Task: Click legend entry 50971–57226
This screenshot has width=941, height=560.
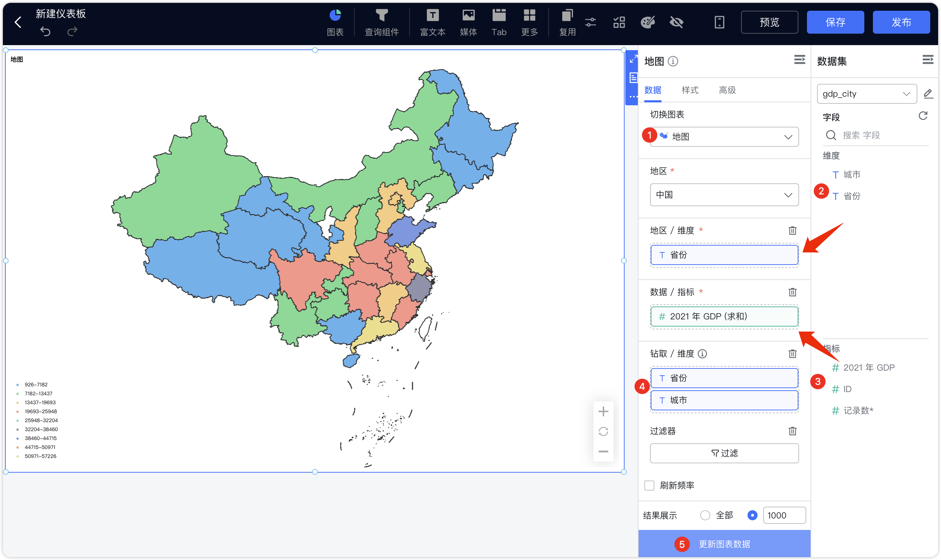Action: (36, 457)
